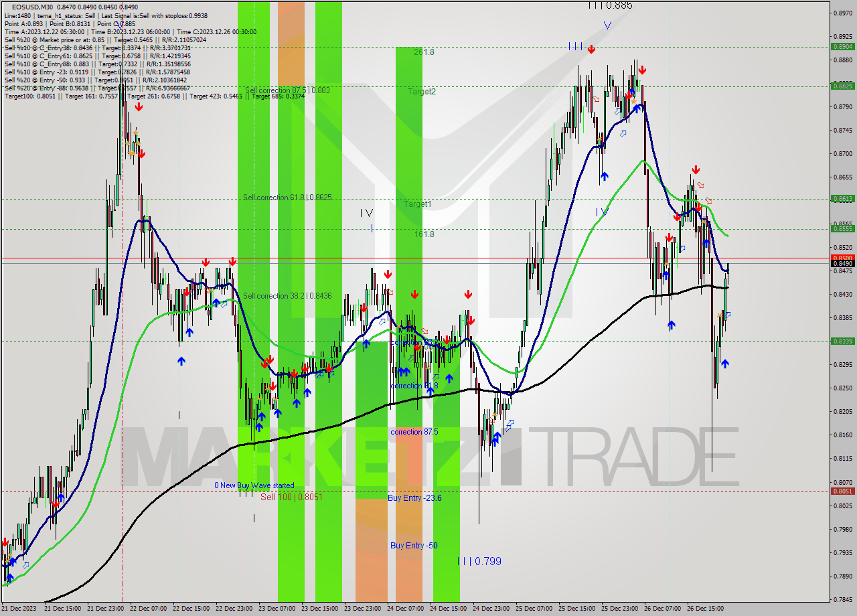Click the red 0.8051 price tag
This screenshot has height=616, width=857.
842,491
